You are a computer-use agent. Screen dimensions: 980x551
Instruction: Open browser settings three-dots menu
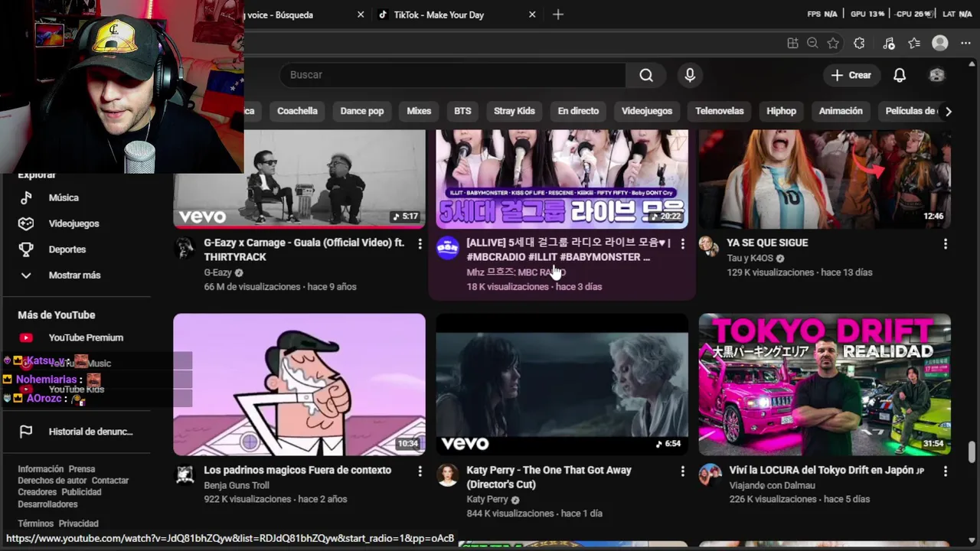[x=965, y=44]
